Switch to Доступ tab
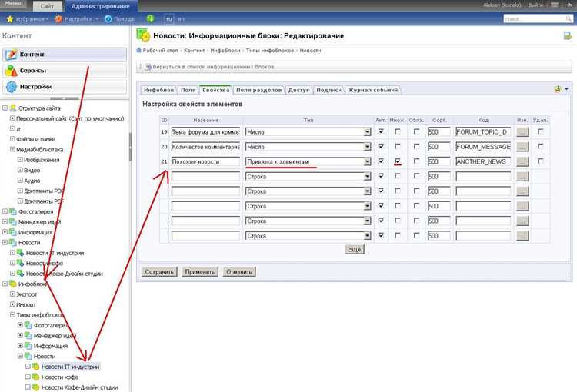Image resolution: width=577 pixels, height=392 pixels. (x=299, y=90)
